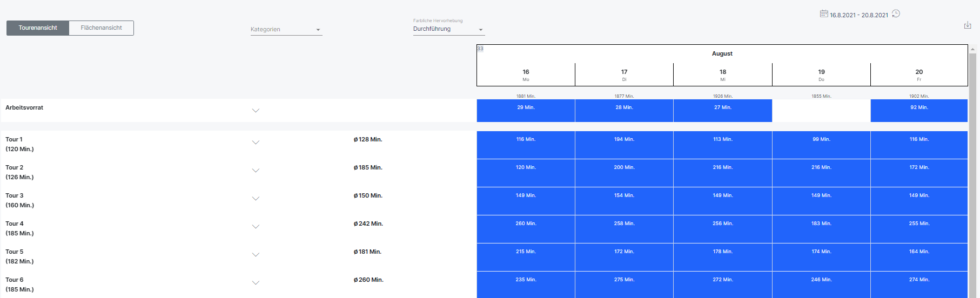The image size is (980, 298).
Task: Click Tour 2 Tuesday 200 Min. cell
Action: 624,173
